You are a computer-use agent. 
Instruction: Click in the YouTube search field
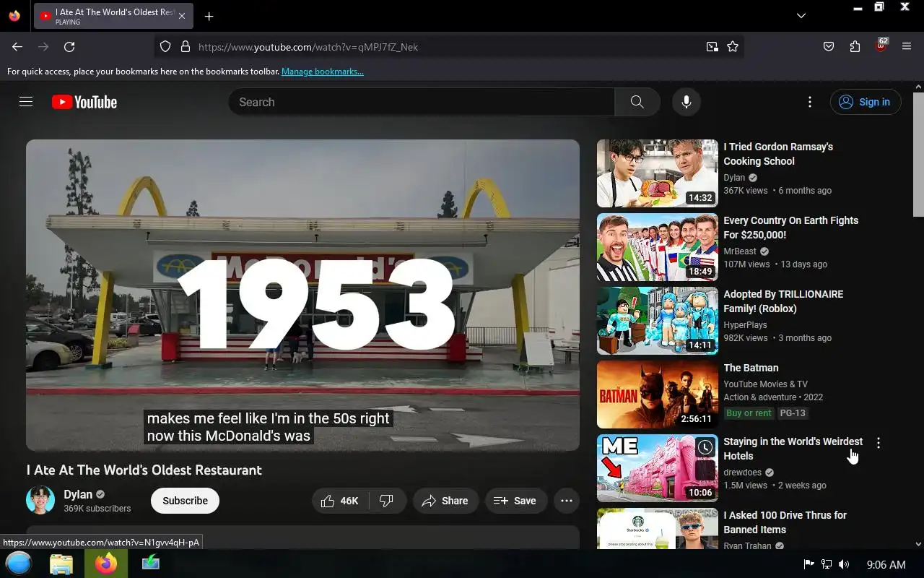[x=422, y=102]
